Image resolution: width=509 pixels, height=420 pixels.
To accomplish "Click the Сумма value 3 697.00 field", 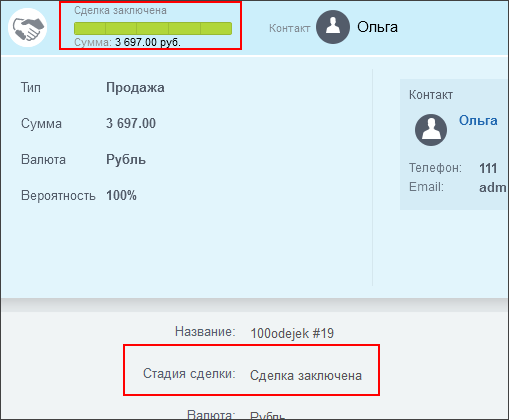I will (131, 123).
